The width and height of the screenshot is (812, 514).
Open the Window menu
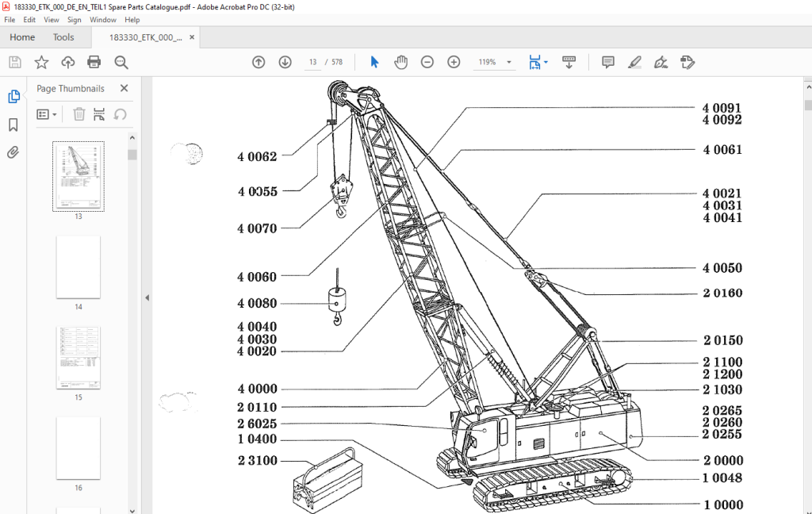[103, 20]
